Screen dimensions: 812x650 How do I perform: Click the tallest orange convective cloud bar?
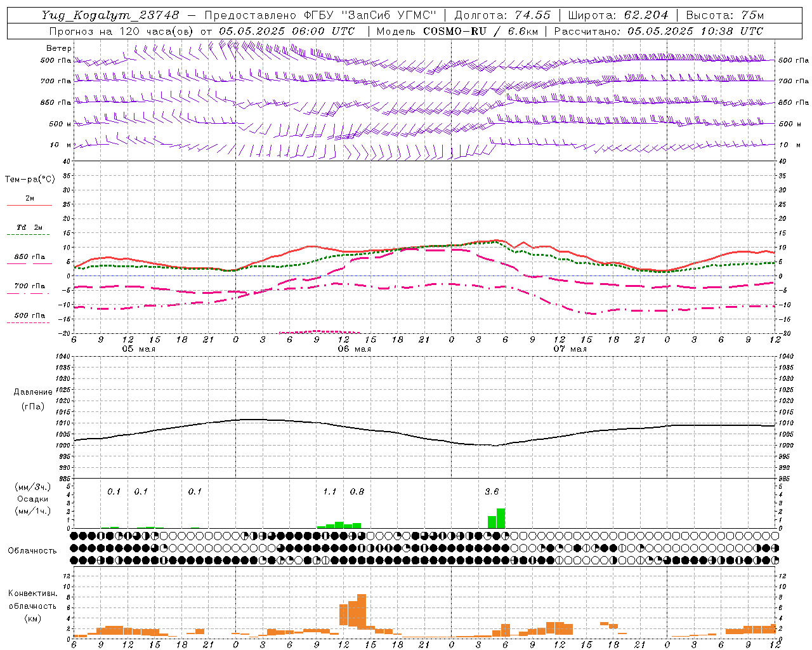[x=362, y=611]
